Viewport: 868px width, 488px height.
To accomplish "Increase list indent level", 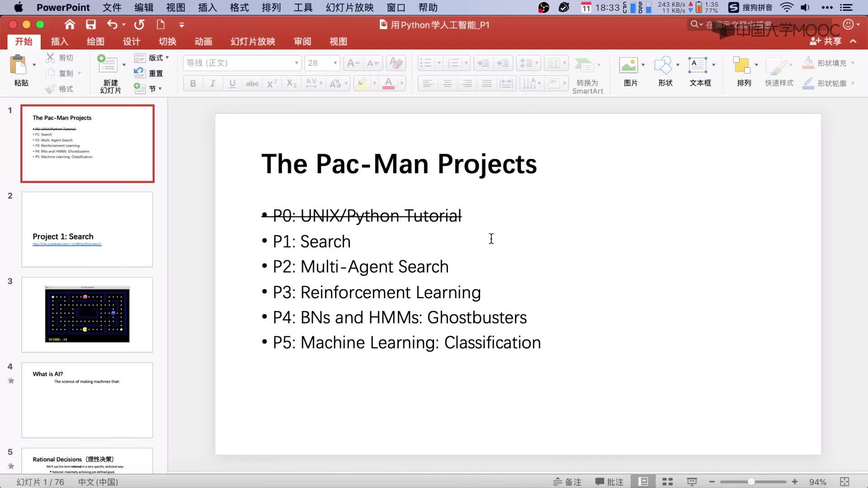I will pyautogui.click(x=502, y=63).
